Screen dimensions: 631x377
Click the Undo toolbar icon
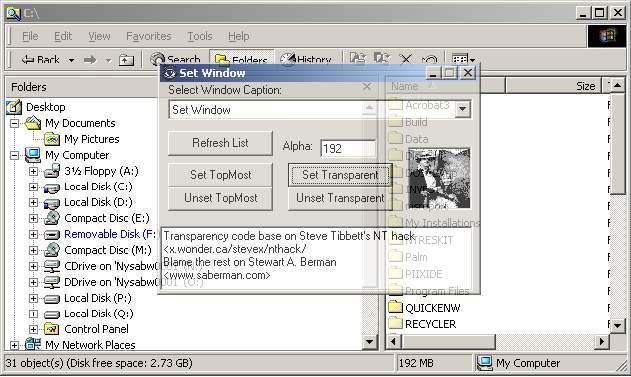(430, 60)
